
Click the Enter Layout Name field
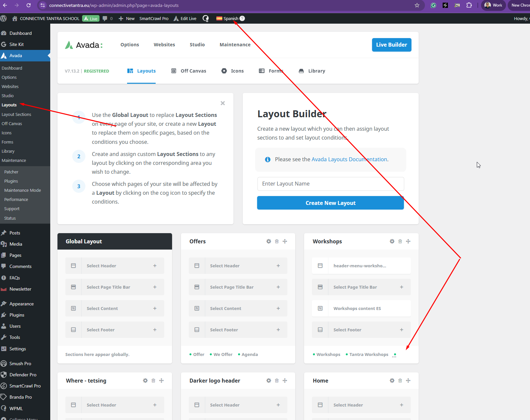click(330, 184)
